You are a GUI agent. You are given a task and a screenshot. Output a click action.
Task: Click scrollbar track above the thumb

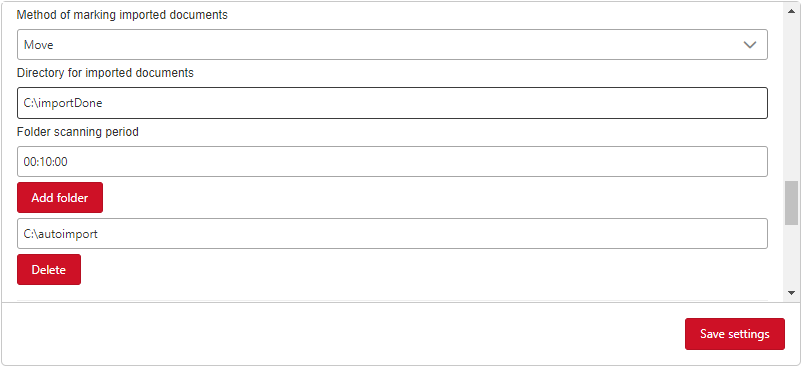pos(791,97)
